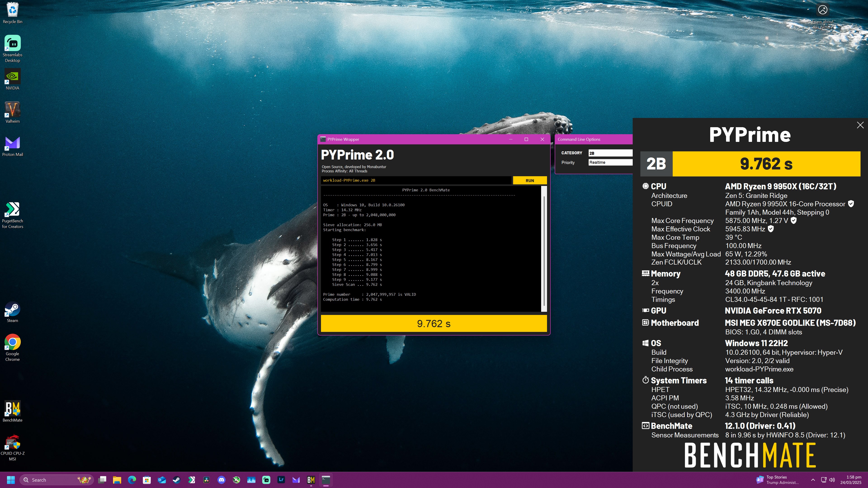
Task: Open Lightroom from the taskbar
Action: pos(281,480)
